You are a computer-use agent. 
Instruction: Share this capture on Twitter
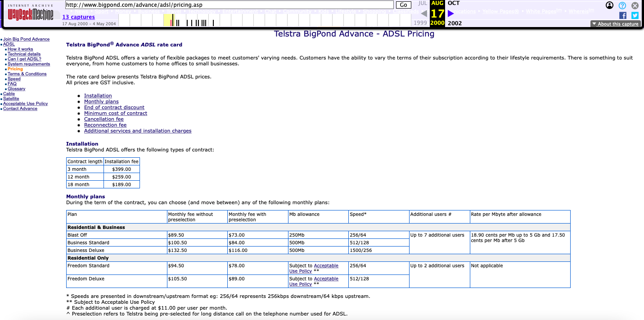pyautogui.click(x=635, y=15)
